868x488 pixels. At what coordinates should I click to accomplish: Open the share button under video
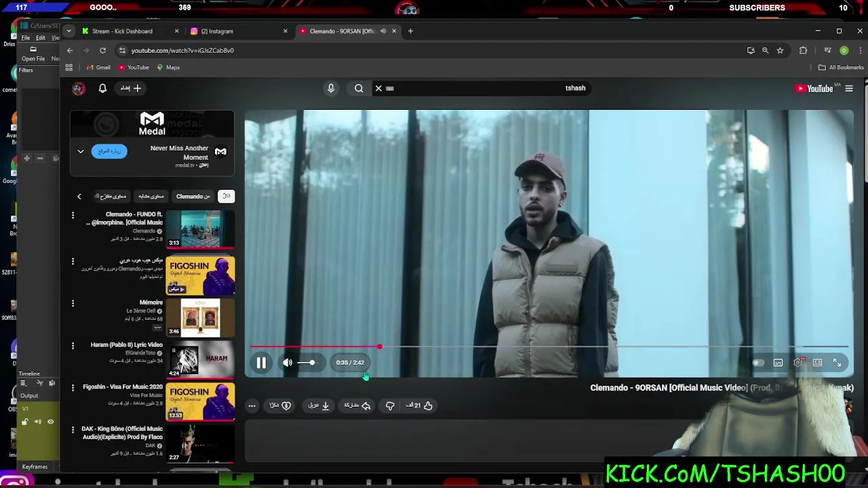(357, 405)
